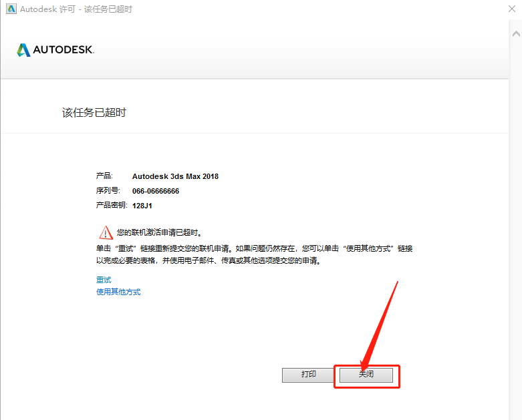
Task: Click the 序列号 label
Action: pyautogui.click(x=108, y=190)
